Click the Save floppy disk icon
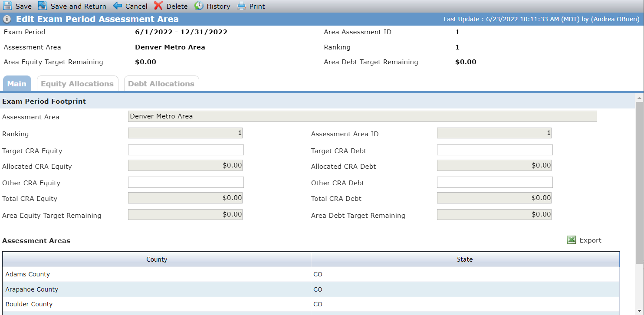 (7, 6)
